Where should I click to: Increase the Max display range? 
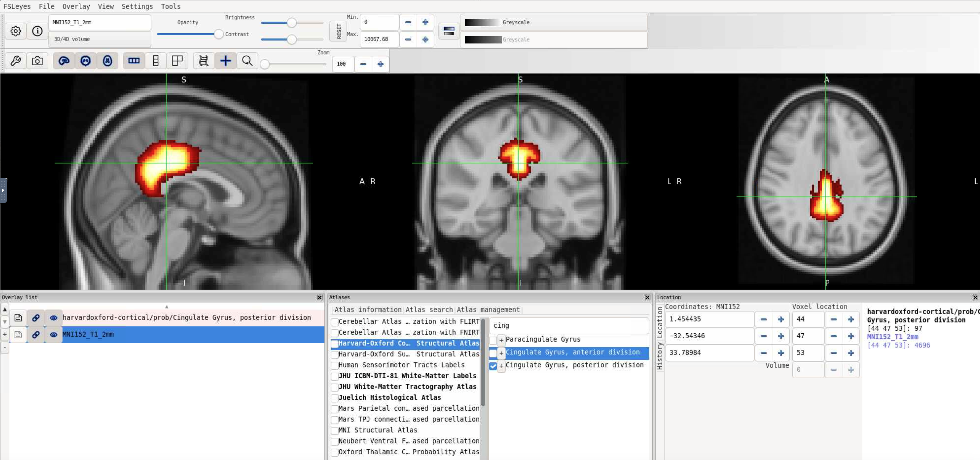425,39
